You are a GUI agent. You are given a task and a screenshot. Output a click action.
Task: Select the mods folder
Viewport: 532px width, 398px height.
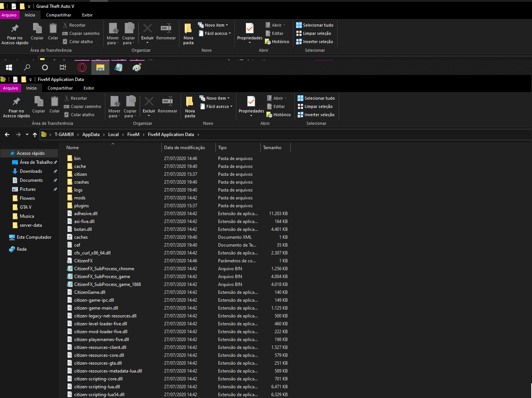[80, 198]
